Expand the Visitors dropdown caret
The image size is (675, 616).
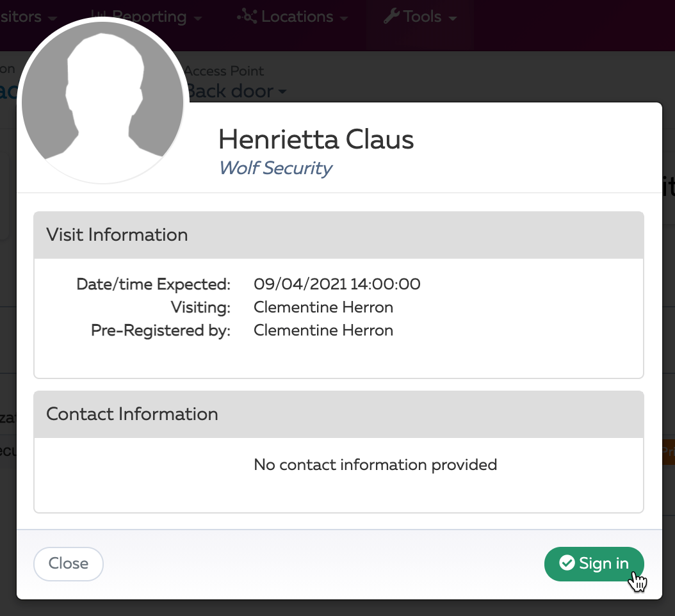[53, 19]
